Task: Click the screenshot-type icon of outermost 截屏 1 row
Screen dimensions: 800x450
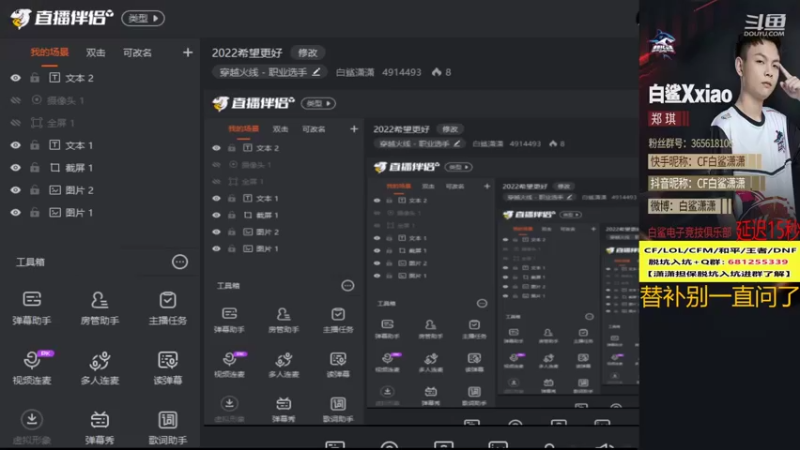Action: click(x=55, y=167)
